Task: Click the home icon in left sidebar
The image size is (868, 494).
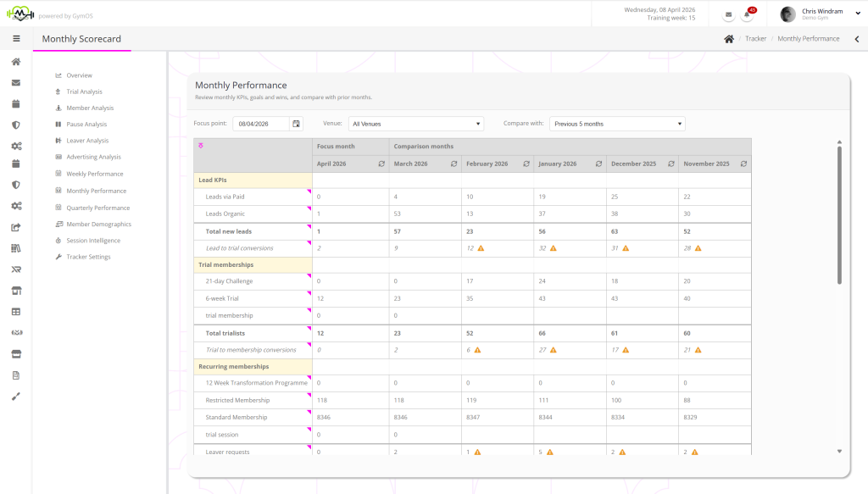Action: click(16, 62)
